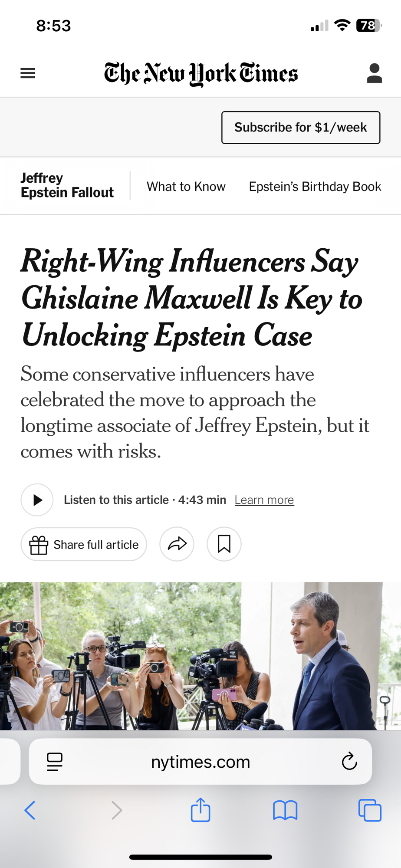Tap Share full article gift button
Screen dimensions: 401x868
[84, 544]
